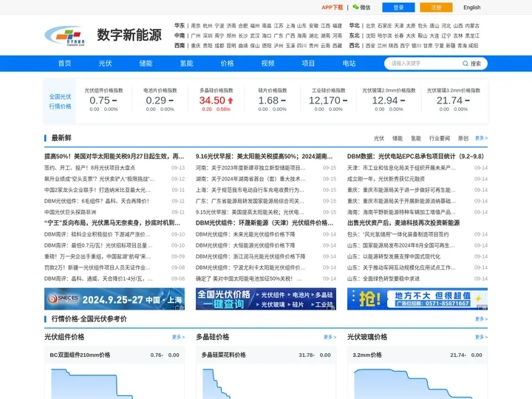Open article 重磅！万一央企出手重组
532x399 pixels.
98,256
